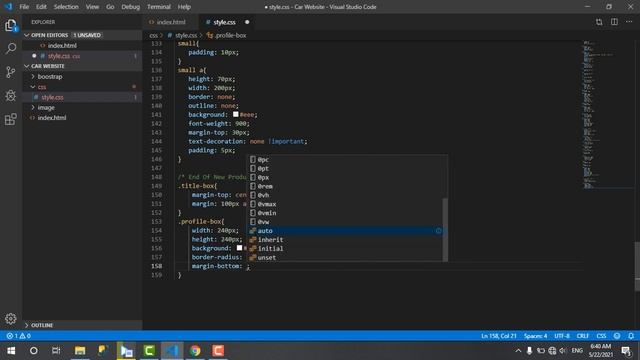Close the unsaved style.css tab dot
640x360 pixels.
[247, 22]
